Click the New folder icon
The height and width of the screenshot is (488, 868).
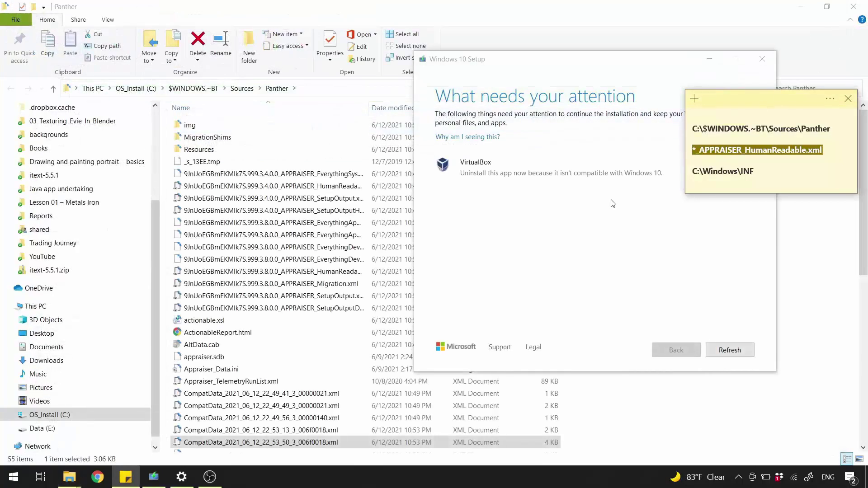pyautogui.click(x=249, y=39)
